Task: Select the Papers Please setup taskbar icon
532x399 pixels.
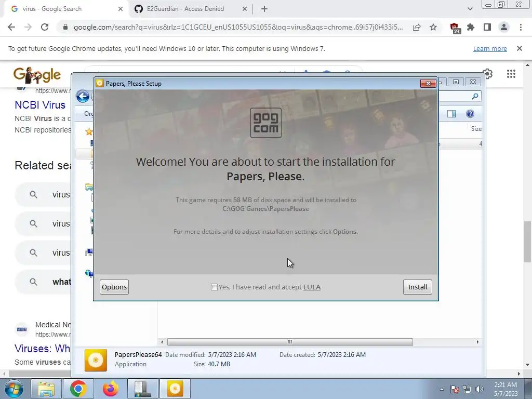Action: tap(175, 389)
